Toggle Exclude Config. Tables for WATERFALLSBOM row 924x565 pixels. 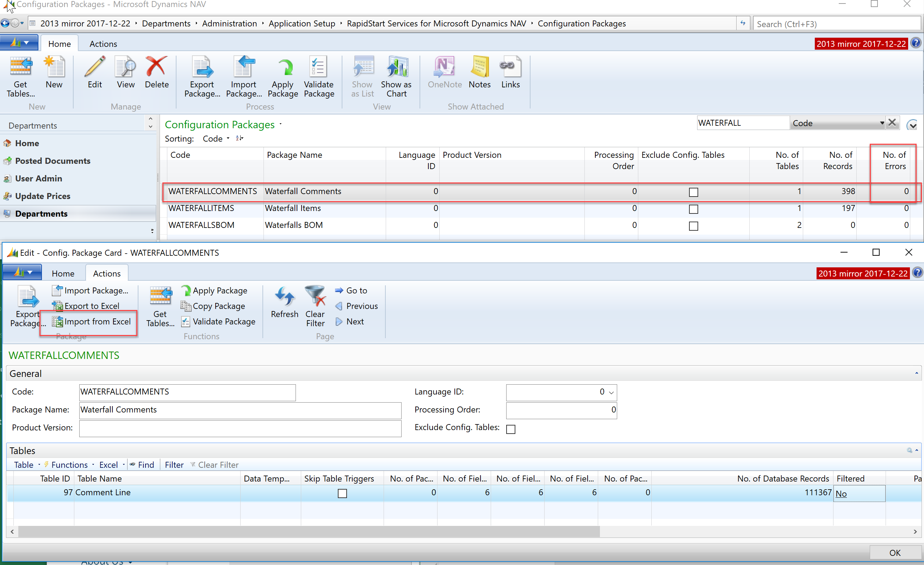(693, 226)
